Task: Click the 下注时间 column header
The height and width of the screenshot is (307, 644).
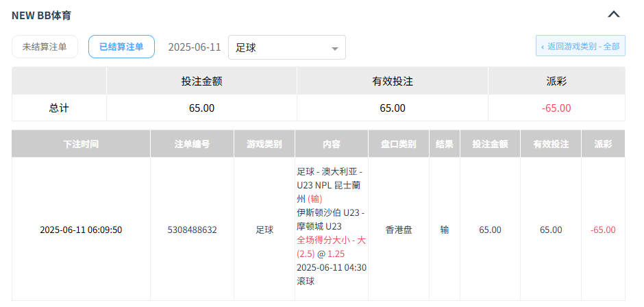Action: [81, 145]
